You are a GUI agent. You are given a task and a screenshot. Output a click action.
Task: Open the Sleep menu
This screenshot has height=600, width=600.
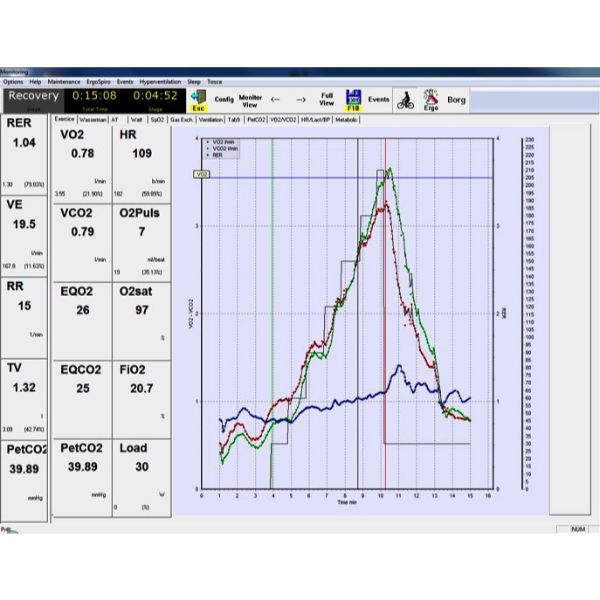pos(194,82)
